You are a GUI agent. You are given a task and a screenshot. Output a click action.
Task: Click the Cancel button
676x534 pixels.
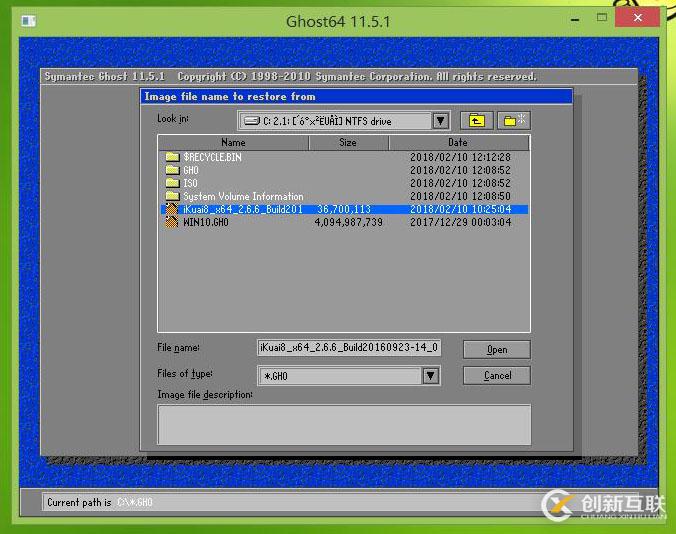[x=497, y=376]
